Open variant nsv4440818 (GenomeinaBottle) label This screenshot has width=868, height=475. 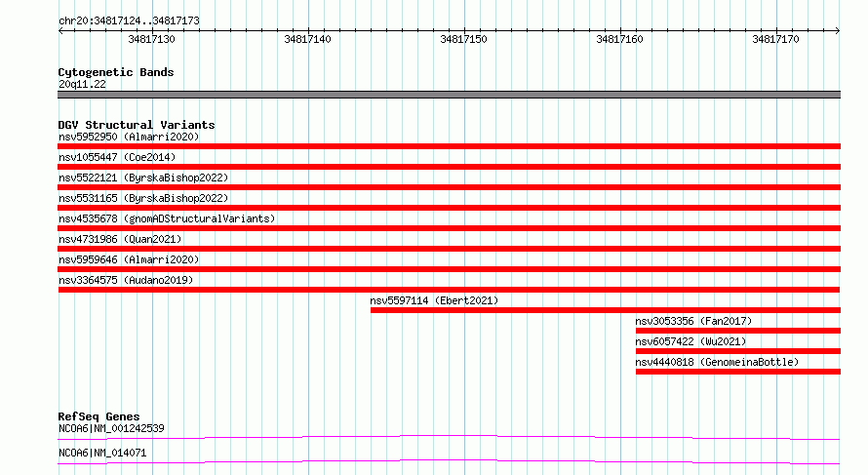tap(717, 362)
